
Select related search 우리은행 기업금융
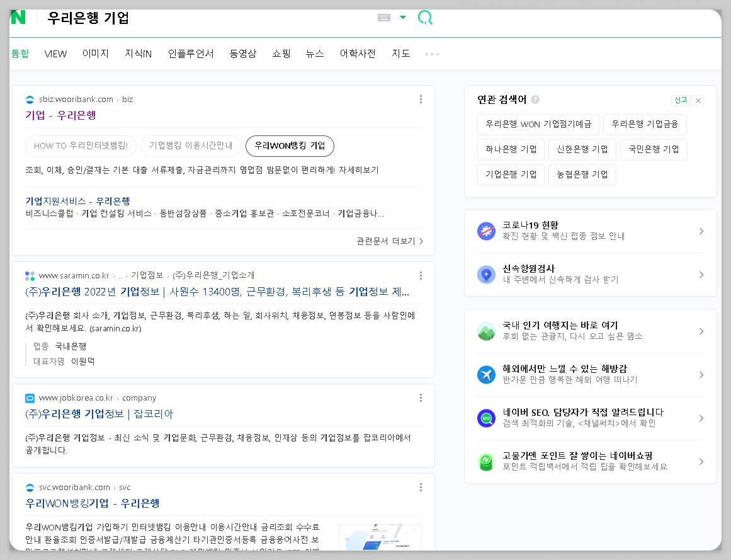tap(645, 124)
